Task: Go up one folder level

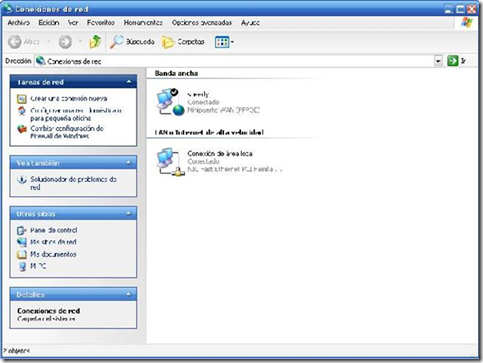Action: (95, 42)
